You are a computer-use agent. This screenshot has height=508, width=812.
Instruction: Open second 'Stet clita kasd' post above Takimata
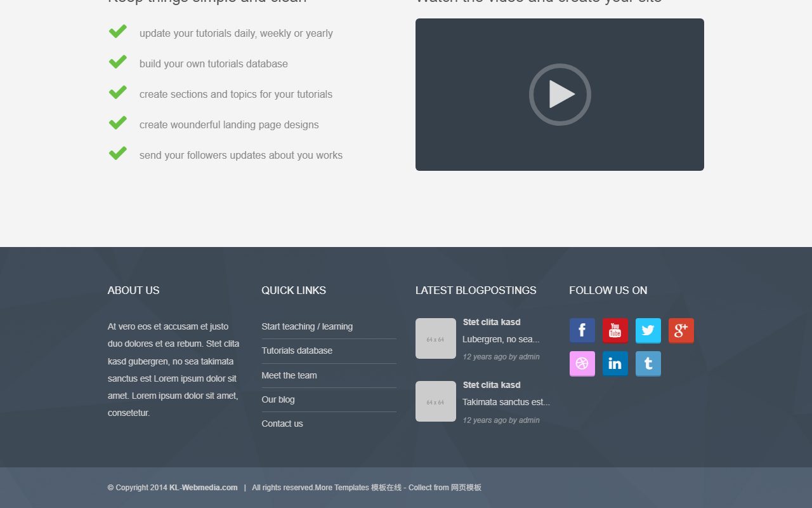coord(492,385)
